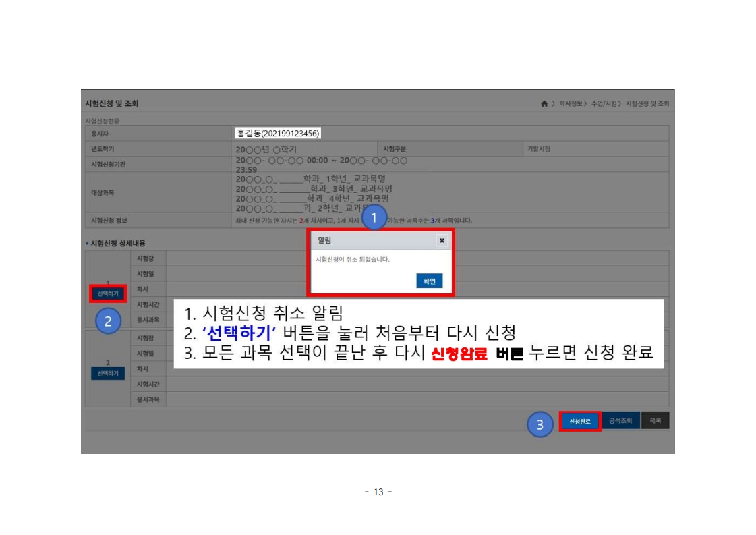Click the 시험신청 및 조회 page title
Image resolution: width=756 pixels, height=535 pixels.
coord(112,103)
